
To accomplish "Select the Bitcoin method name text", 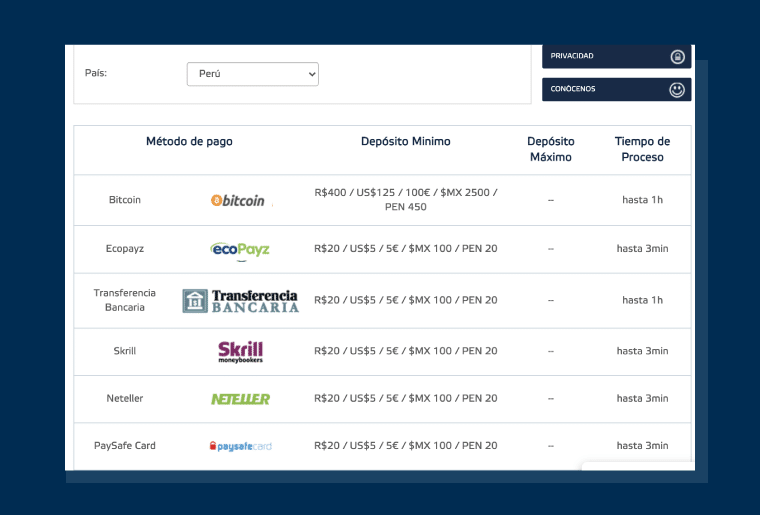I will 125,200.
